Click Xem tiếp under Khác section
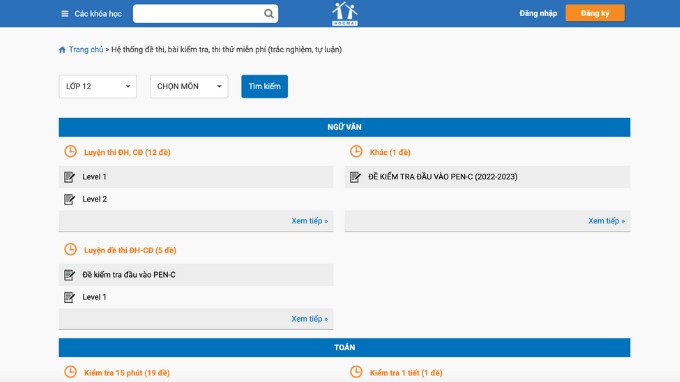This screenshot has width=680, height=382. tap(606, 221)
